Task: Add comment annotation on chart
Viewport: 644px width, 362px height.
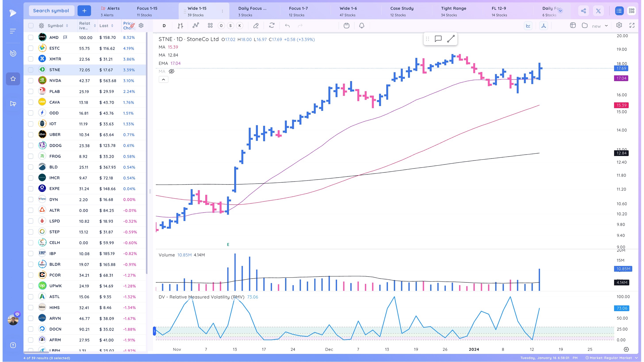Action: 438,39
